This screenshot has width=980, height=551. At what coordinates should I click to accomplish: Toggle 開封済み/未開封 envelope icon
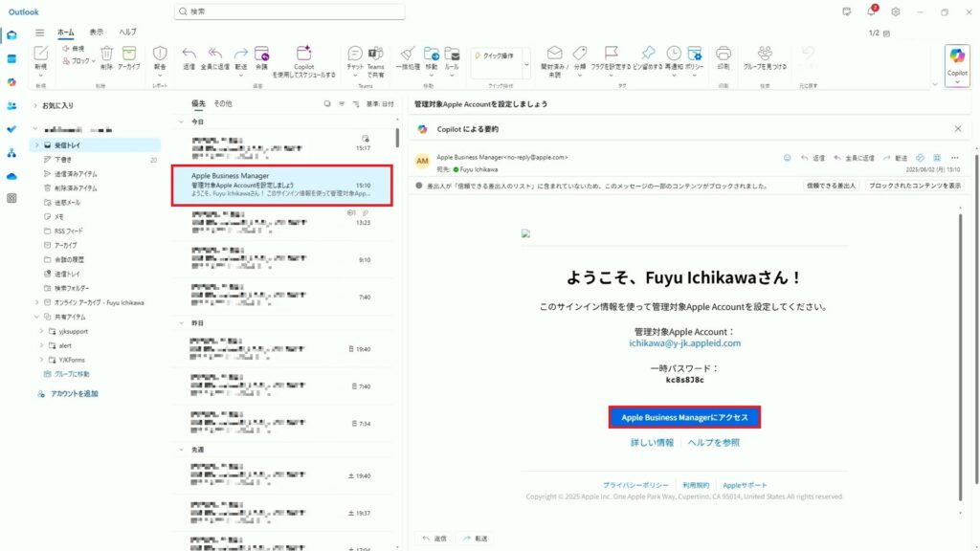tap(554, 54)
